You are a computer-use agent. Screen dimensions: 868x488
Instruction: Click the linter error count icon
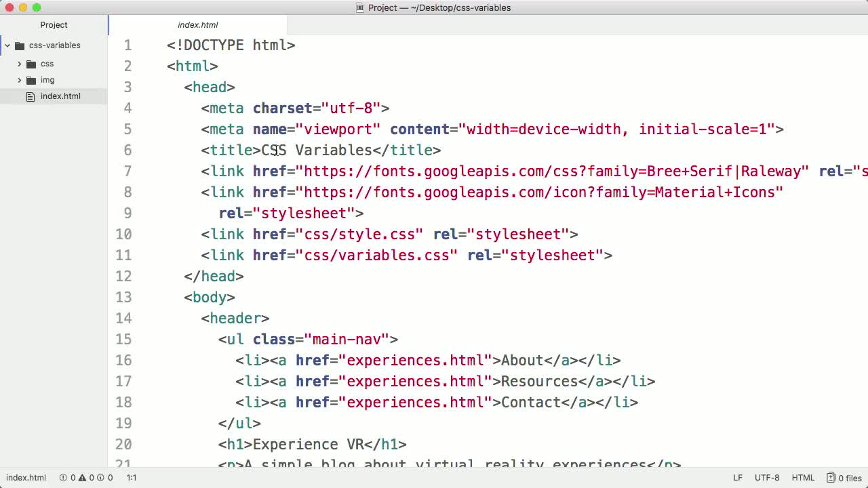pyautogui.click(x=63, y=478)
